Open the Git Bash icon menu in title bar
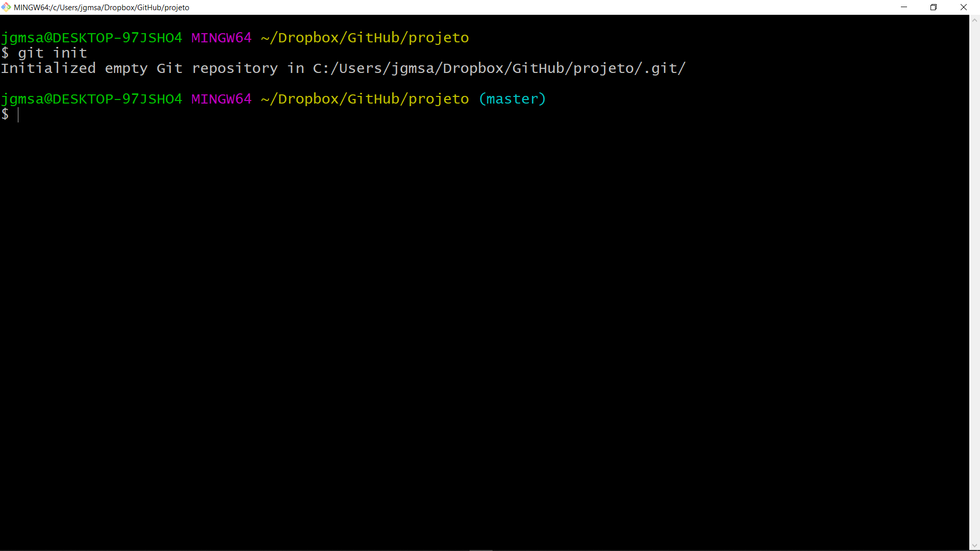The image size is (980, 551). coord(6,7)
